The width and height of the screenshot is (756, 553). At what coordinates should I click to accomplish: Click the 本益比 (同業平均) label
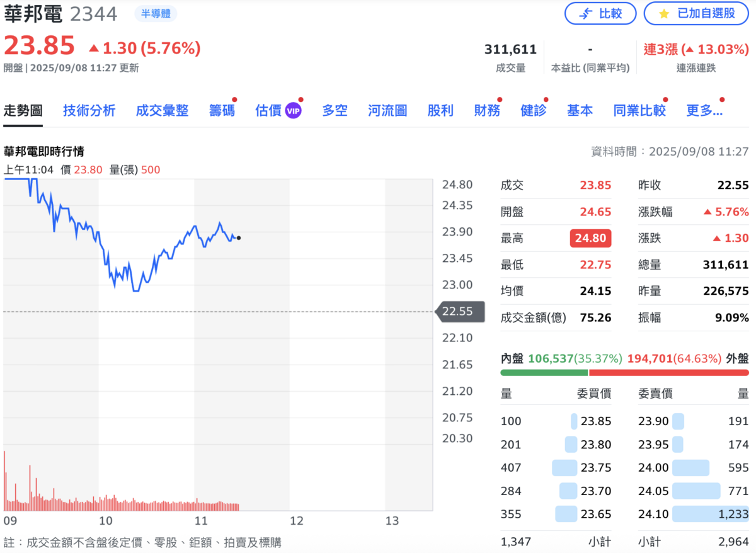[x=590, y=68]
